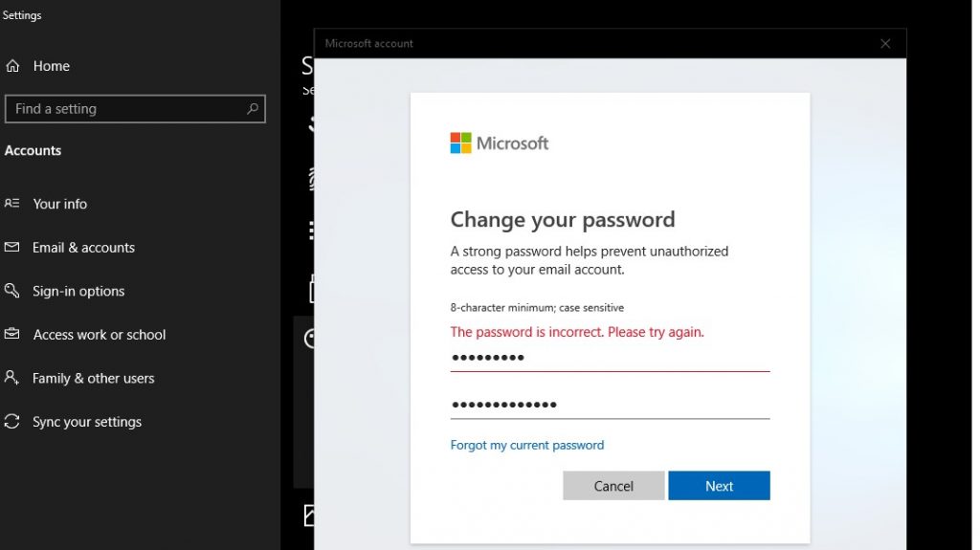Click the Your info person-card icon
Image resolution: width=980 pixels, height=550 pixels.
pos(12,204)
